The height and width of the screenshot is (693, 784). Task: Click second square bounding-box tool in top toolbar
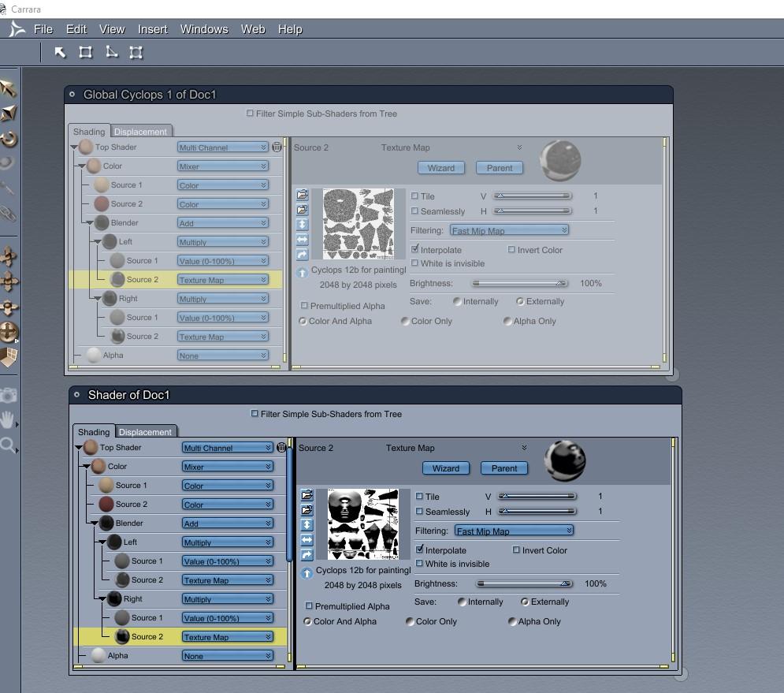click(86, 52)
